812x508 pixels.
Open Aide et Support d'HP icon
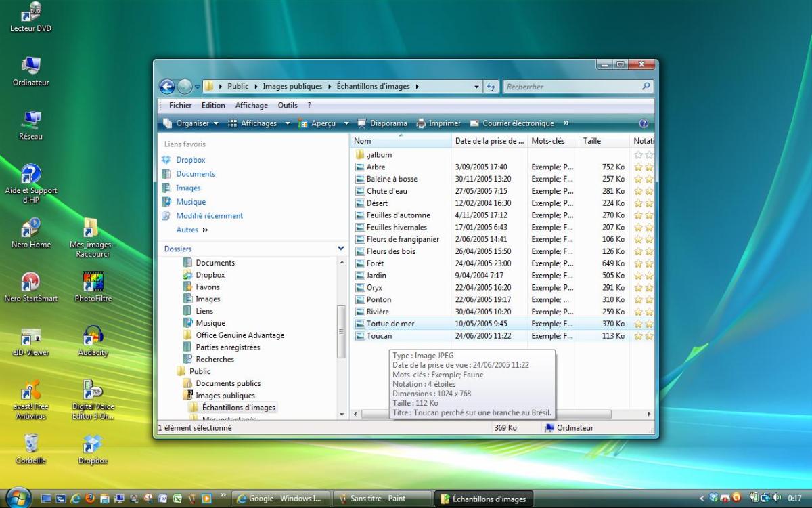click(30, 183)
